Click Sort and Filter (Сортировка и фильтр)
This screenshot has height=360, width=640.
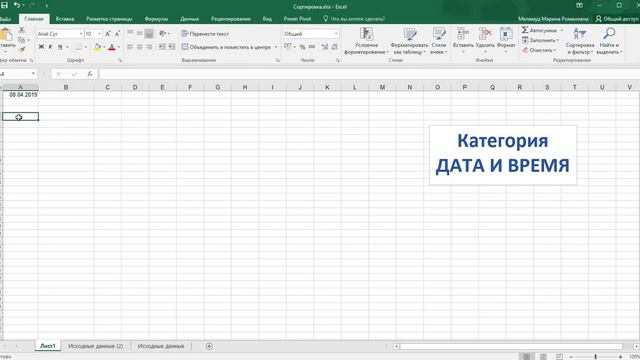pos(580,41)
